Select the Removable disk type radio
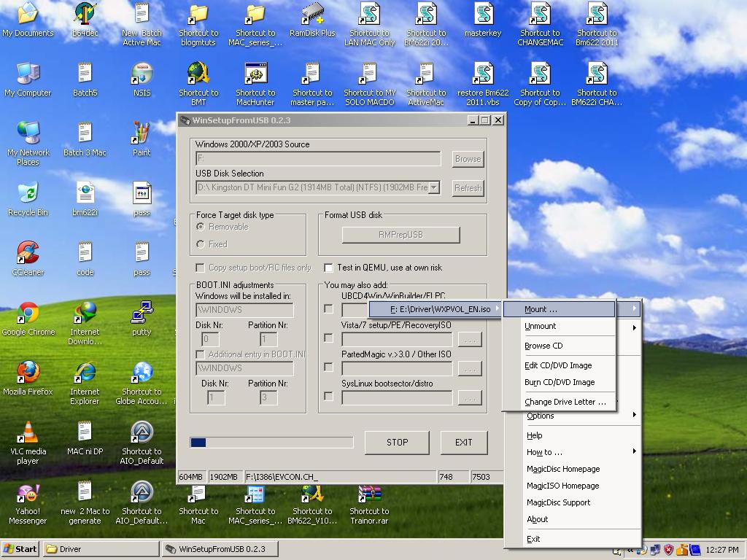The height and width of the screenshot is (560, 747). point(201,227)
